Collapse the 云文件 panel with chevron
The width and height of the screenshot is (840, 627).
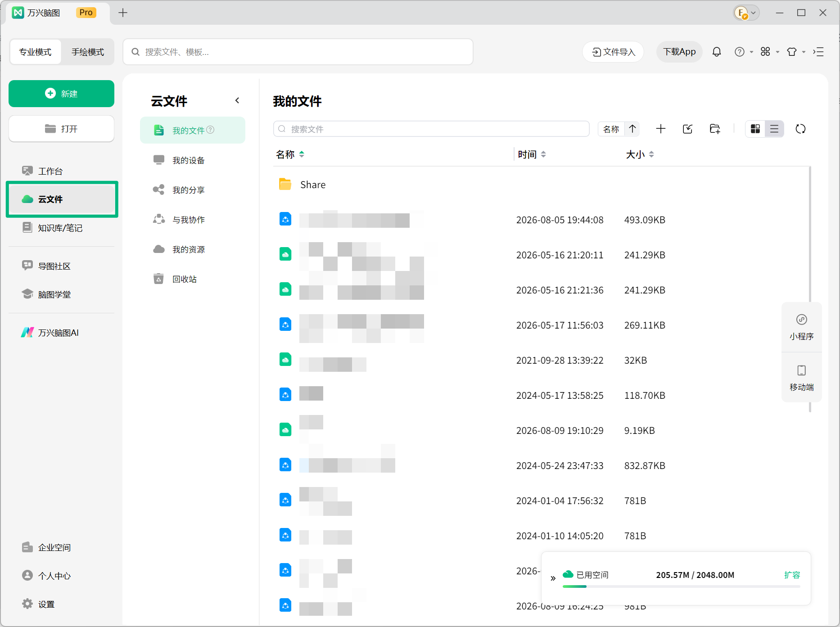[x=237, y=100]
